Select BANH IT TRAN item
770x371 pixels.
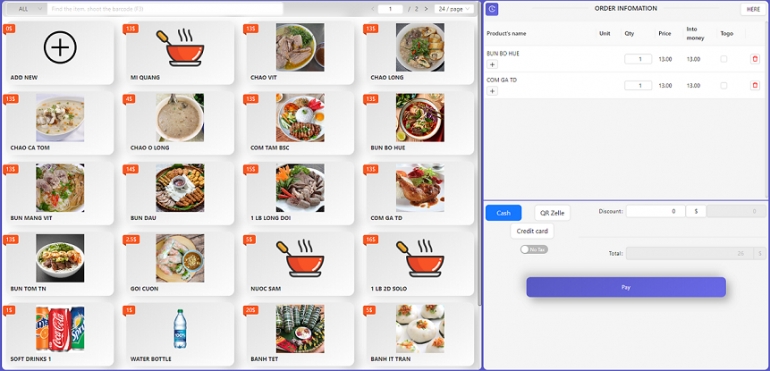click(x=420, y=334)
